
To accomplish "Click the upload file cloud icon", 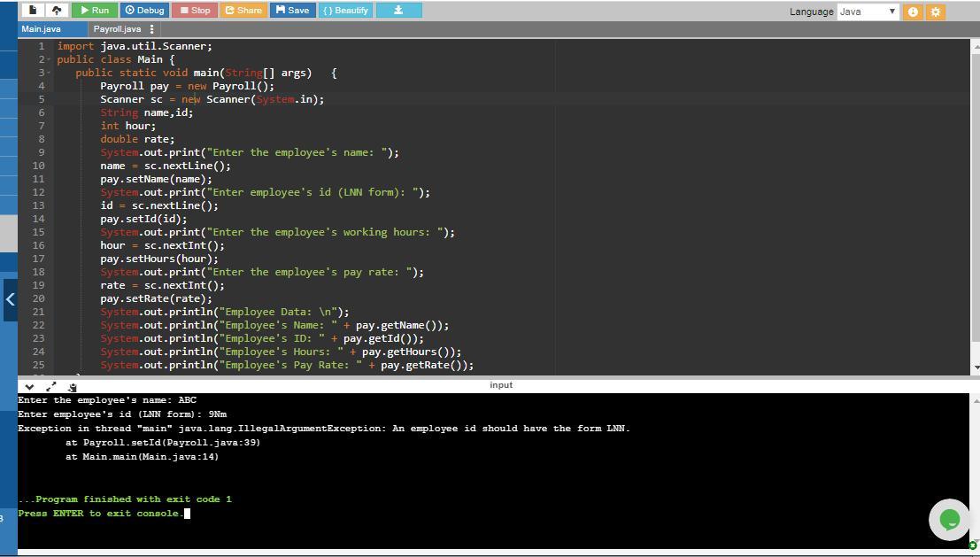I will pos(57,10).
